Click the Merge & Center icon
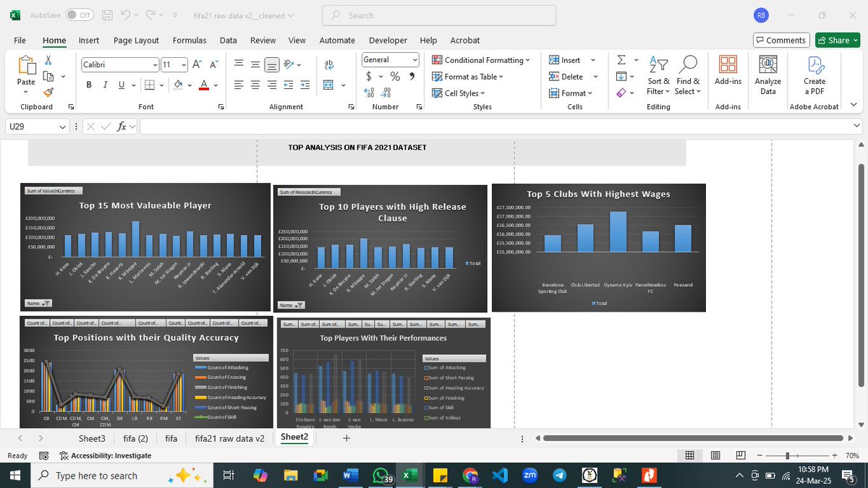This screenshot has width=868, height=488. (327, 85)
